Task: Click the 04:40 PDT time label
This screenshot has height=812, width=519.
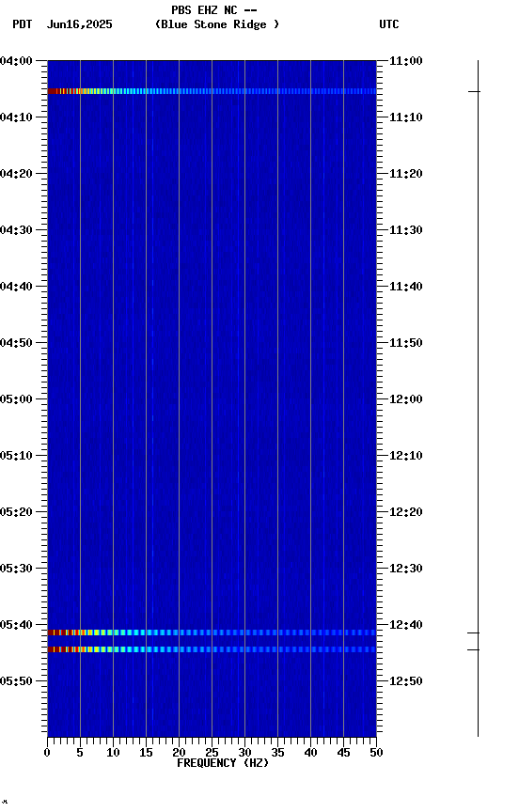Action: (16, 287)
